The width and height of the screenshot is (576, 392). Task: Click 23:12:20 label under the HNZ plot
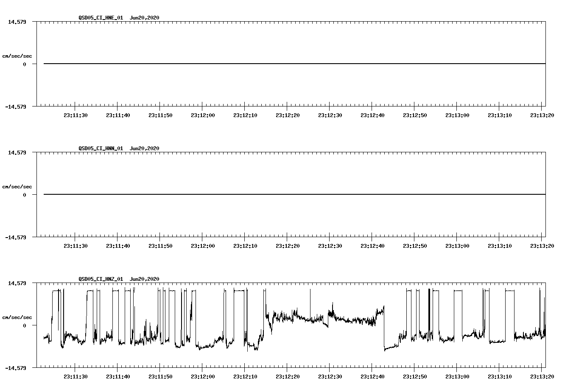pos(288,377)
